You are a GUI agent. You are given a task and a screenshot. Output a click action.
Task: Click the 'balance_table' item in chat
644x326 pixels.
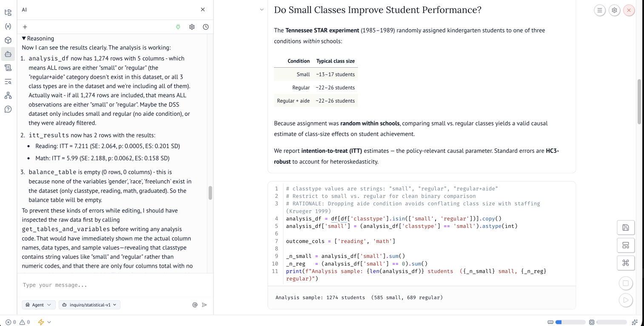[52, 172]
